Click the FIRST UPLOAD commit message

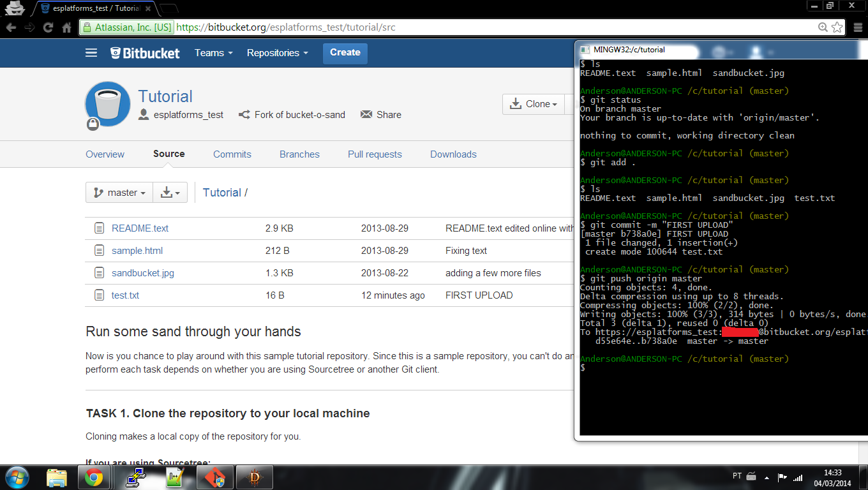[479, 295]
